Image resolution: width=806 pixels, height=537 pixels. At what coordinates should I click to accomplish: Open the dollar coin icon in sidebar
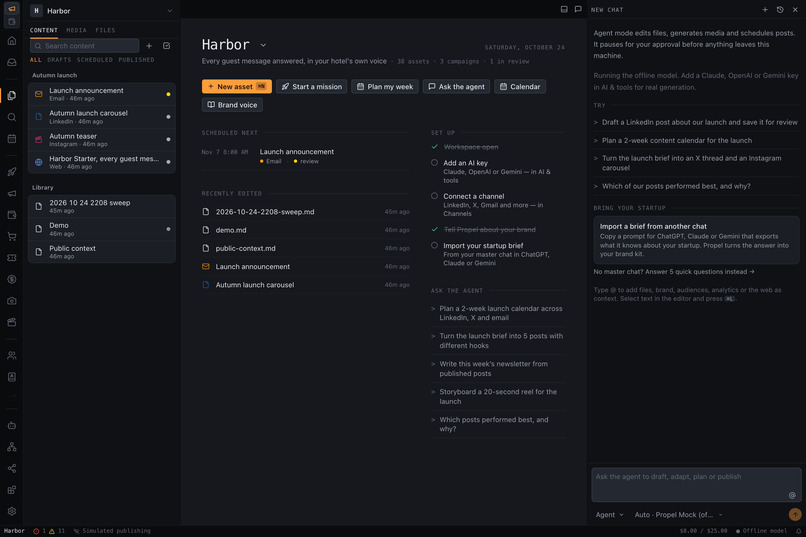(12, 279)
